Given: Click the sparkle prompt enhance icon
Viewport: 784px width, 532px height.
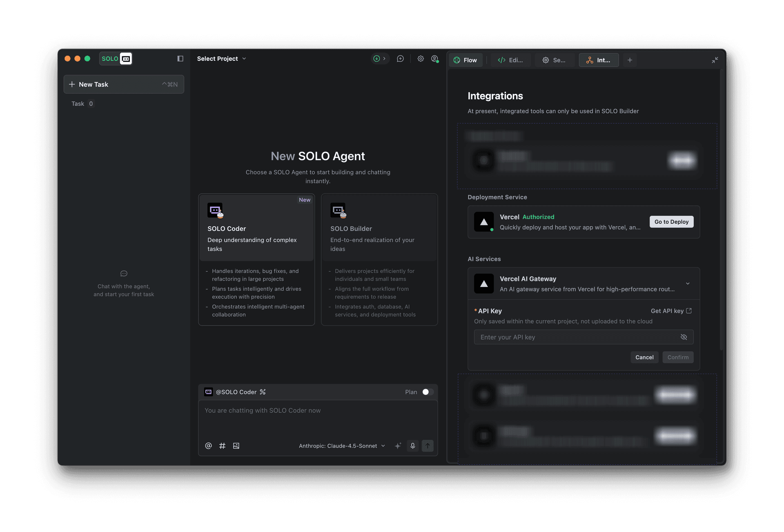Looking at the screenshot, I should pos(398,446).
